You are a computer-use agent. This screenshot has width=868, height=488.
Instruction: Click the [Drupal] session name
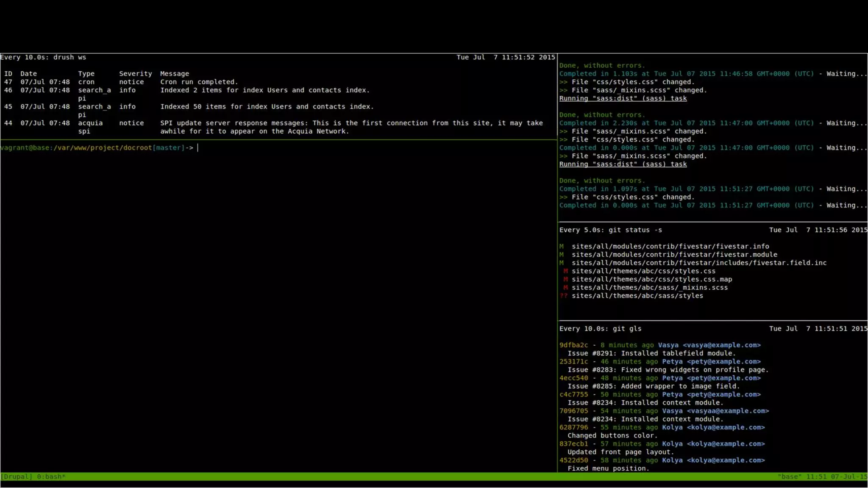(x=17, y=477)
